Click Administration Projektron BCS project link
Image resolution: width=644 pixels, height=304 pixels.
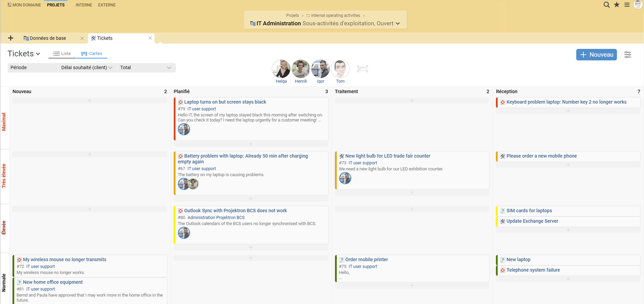tap(216, 218)
